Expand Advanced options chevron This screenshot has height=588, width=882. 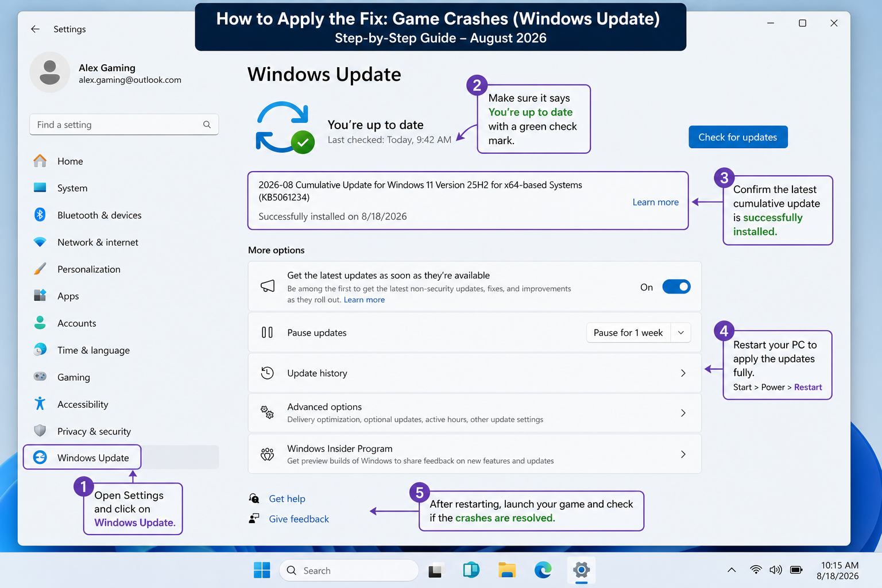683,413
